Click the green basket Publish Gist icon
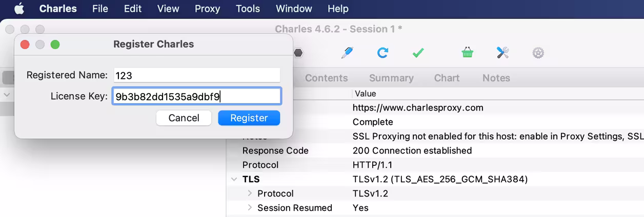This screenshot has width=644, height=217. [x=467, y=53]
